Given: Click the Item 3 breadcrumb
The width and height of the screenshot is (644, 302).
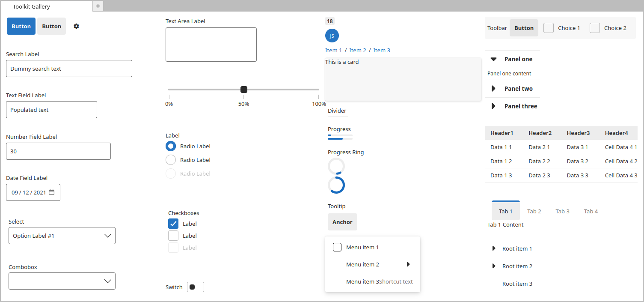Looking at the screenshot, I should 382,50.
